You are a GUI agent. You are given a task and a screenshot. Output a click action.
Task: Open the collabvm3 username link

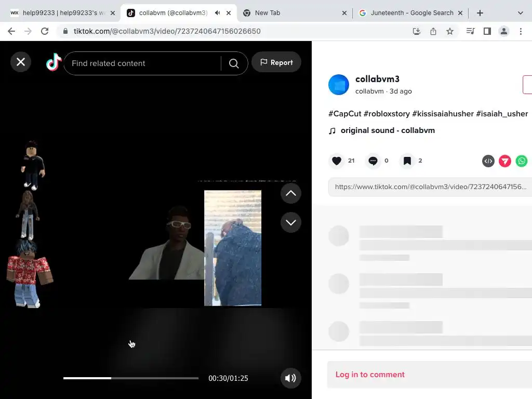377,79
